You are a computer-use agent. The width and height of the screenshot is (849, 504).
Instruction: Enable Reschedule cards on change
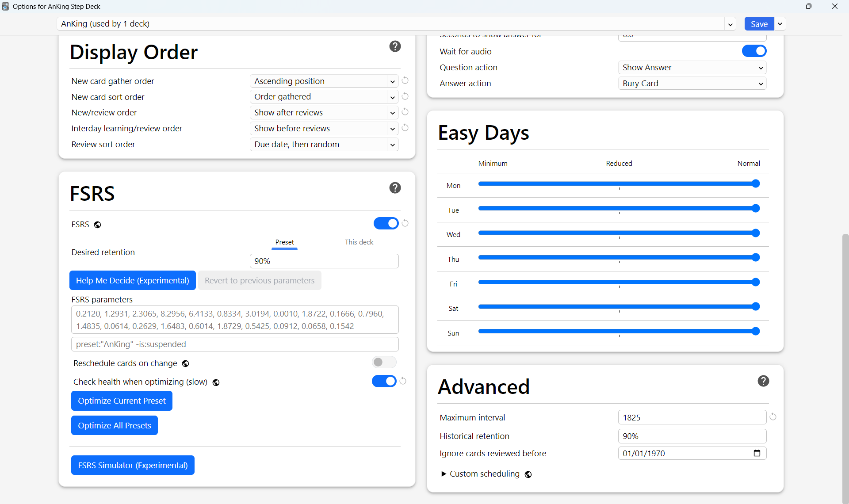(x=384, y=363)
